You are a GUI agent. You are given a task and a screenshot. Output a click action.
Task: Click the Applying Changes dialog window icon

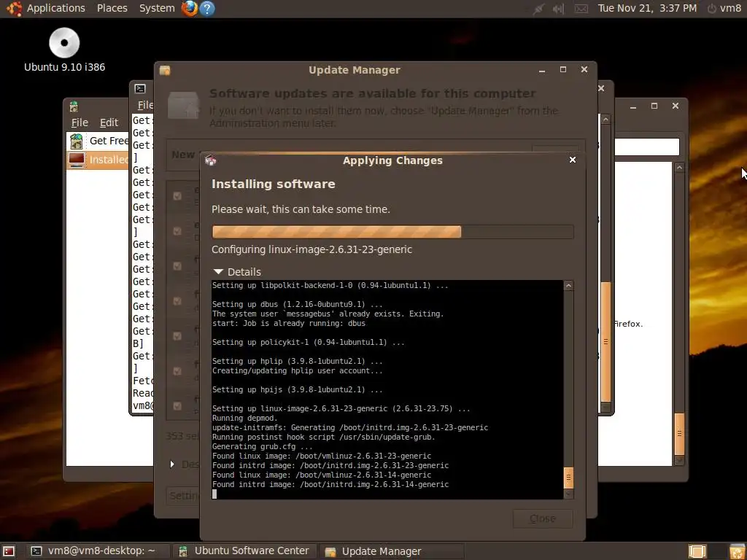pos(211,160)
